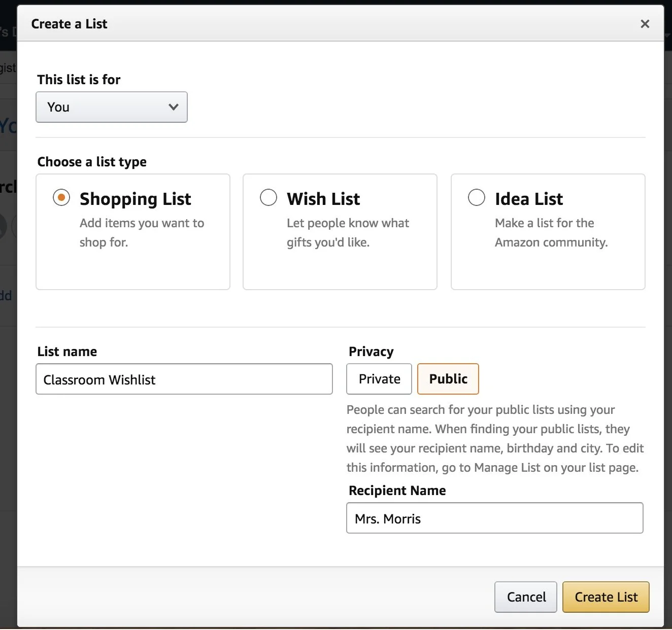Click the dropdown chevron beside You
This screenshot has height=630, width=672.
pos(174,107)
